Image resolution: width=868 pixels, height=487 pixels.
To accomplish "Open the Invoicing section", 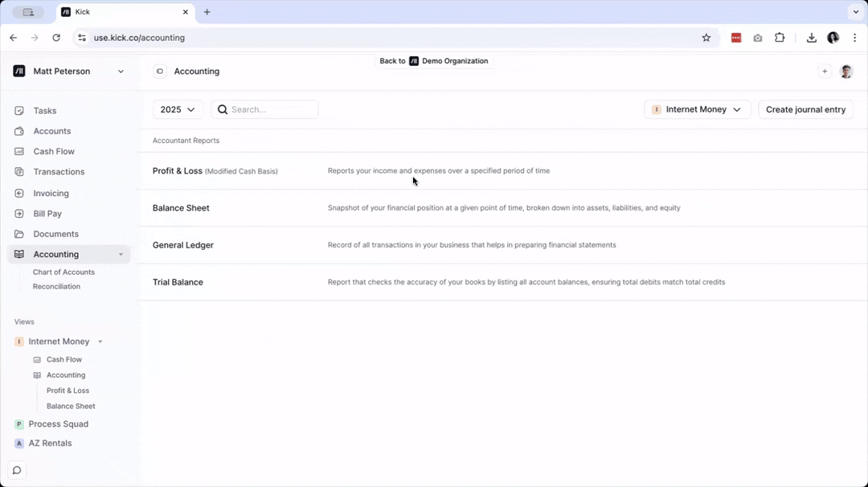I will 51,194.
